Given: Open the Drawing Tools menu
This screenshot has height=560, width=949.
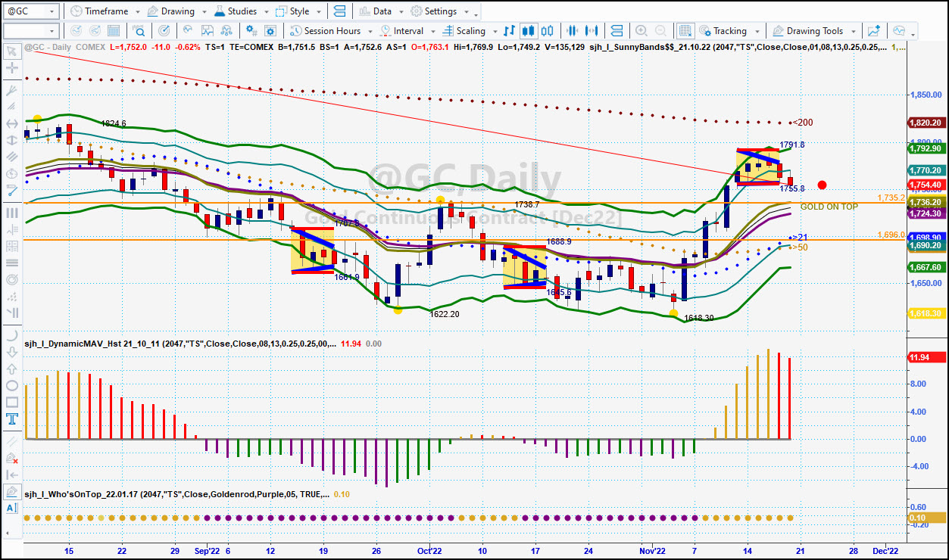Looking at the screenshot, I should [x=813, y=31].
